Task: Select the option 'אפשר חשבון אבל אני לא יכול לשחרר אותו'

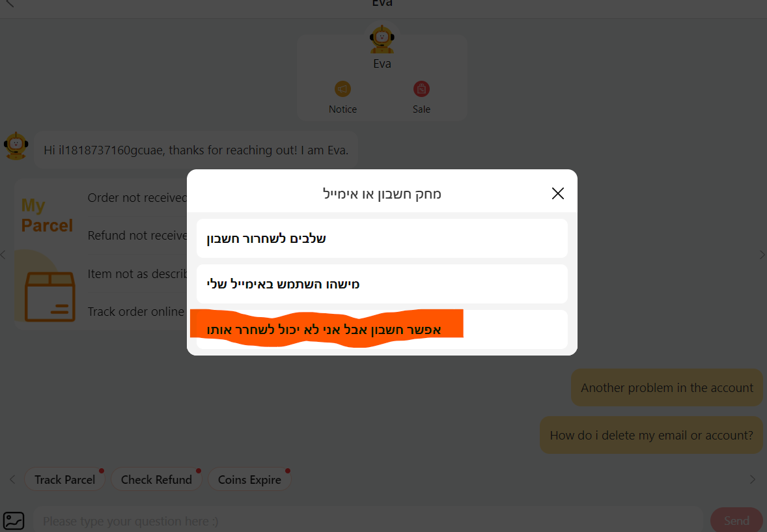Action: click(x=382, y=329)
